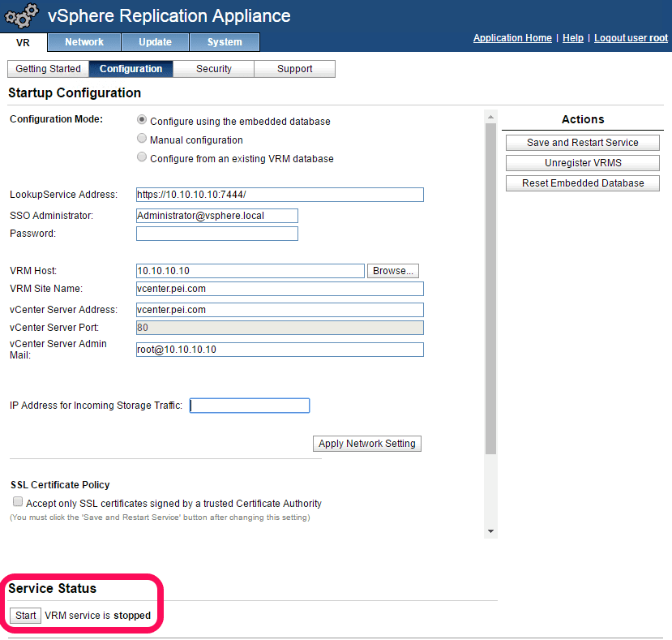Image resolution: width=672 pixels, height=640 pixels.
Task: Select Manual configuration radio button
Action: click(x=141, y=138)
